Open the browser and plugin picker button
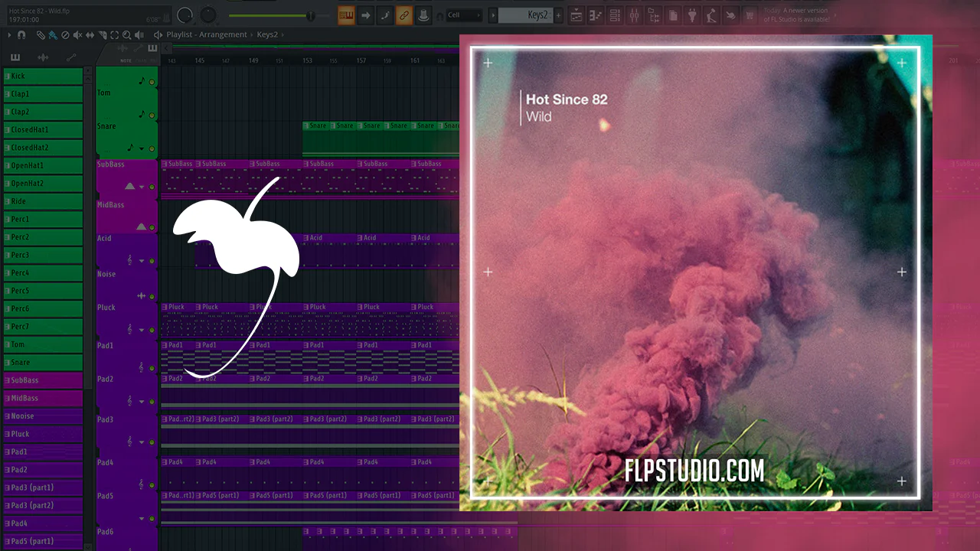 point(653,15)
